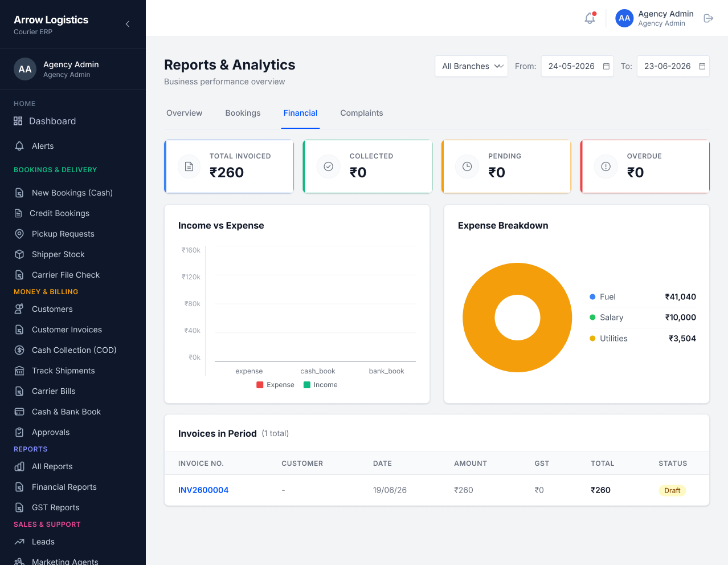728x565 pixels.
Task: Click the Approvals clipboard icon
Action: pyautogui.click(x=19, y=432)
